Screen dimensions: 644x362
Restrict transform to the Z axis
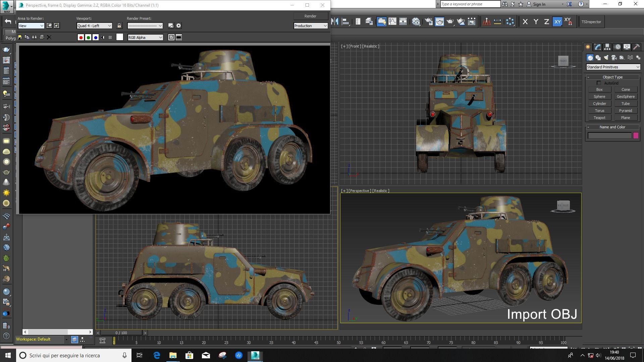547,22
